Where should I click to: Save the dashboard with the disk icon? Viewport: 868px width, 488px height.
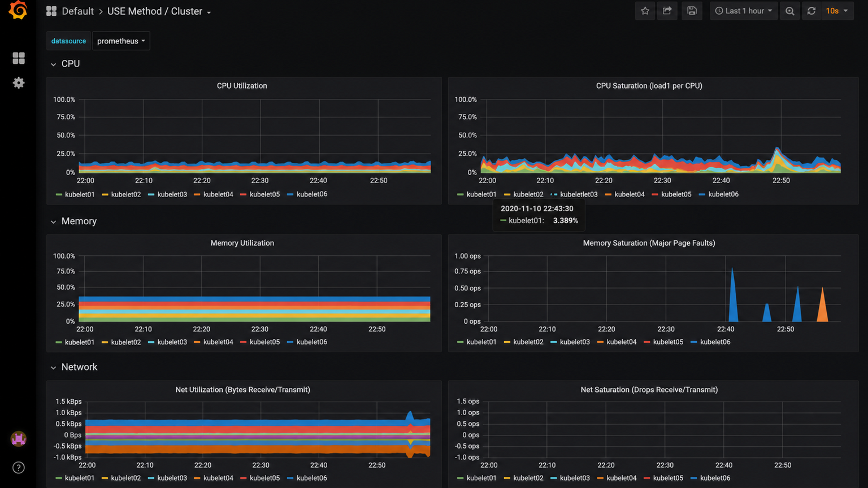[692, 11]
